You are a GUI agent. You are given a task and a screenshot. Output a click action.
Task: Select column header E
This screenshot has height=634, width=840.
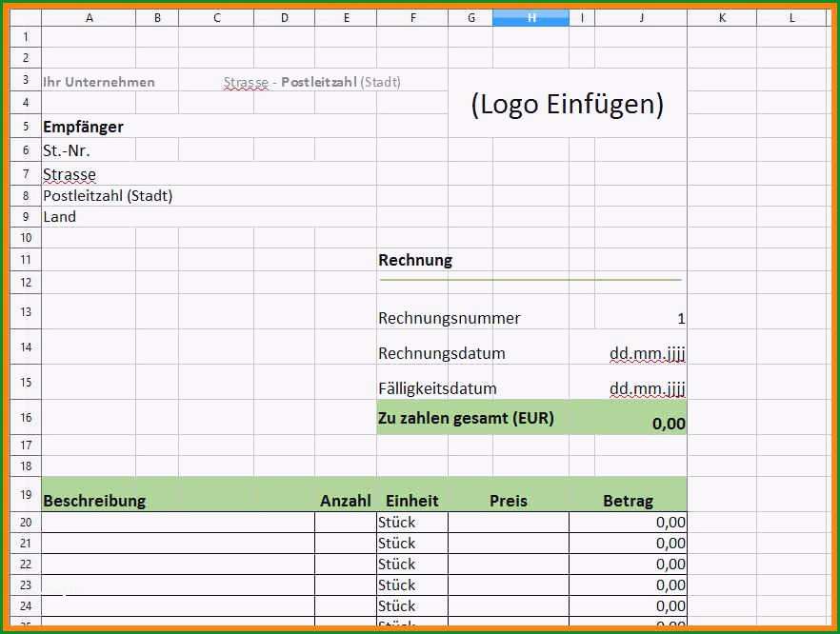[x=346, y=18]
